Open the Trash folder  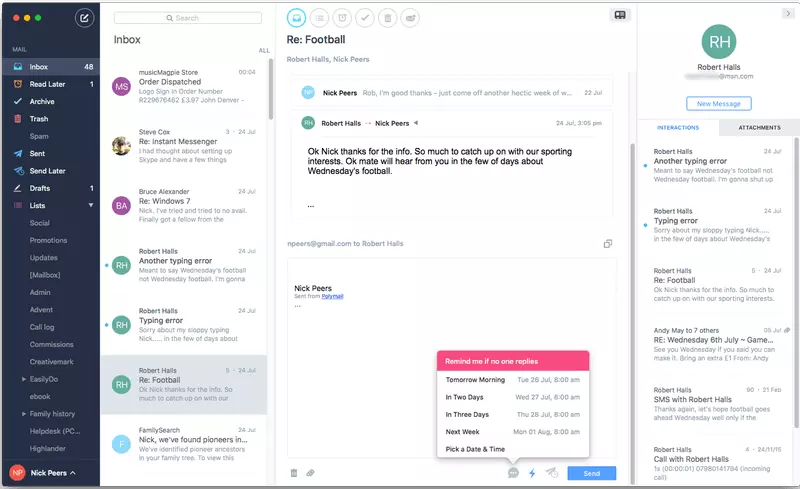pyautogui.click(x=51, y=119)
